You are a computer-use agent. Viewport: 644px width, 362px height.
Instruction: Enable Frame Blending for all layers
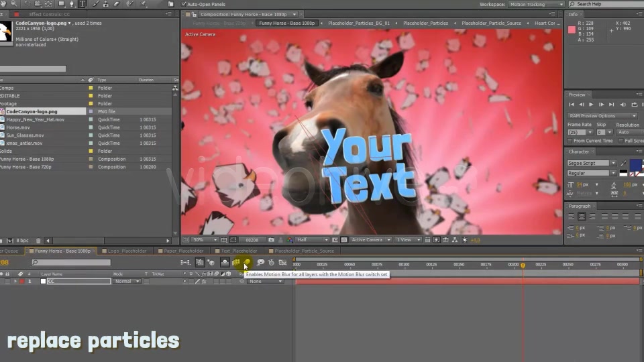(x=235, y=262)
